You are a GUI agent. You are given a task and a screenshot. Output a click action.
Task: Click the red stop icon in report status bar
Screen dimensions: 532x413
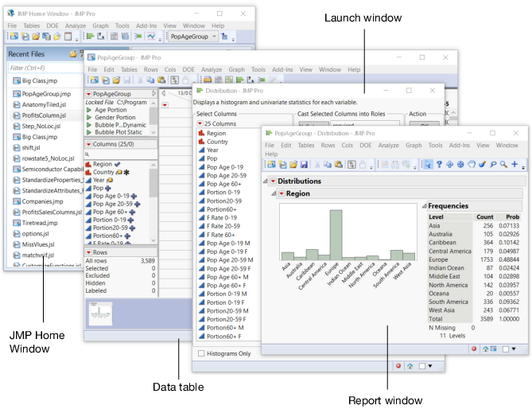474,349
